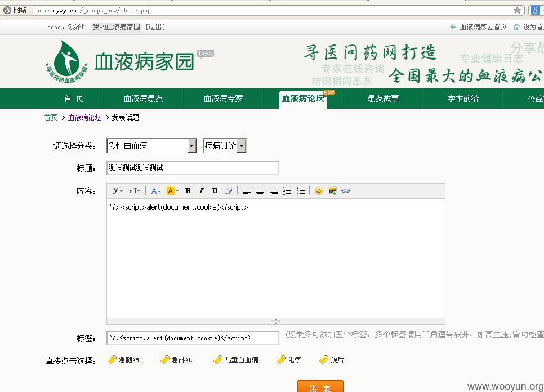
Task: Toggle underline formatting
Action: [215, 191]
